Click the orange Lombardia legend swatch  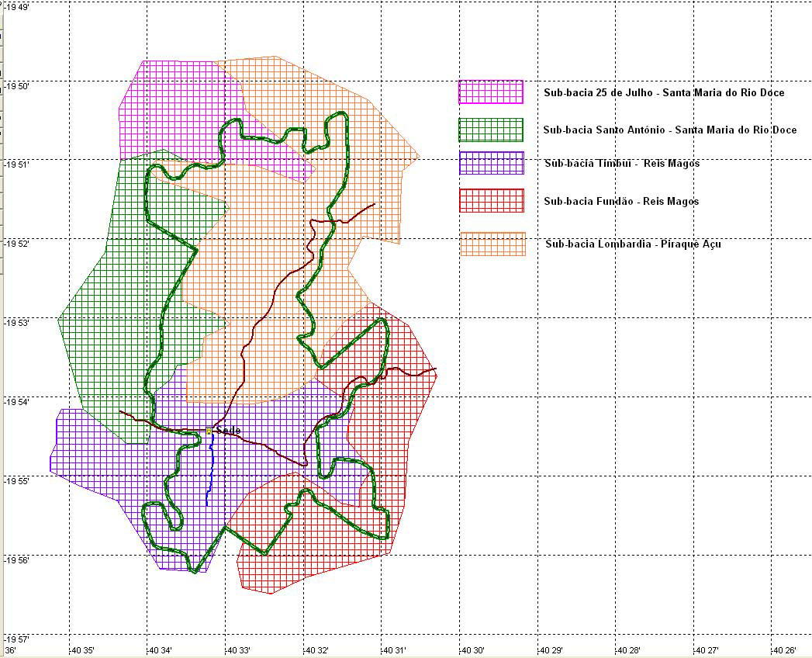pyautogui.click(x=492, y=244)
